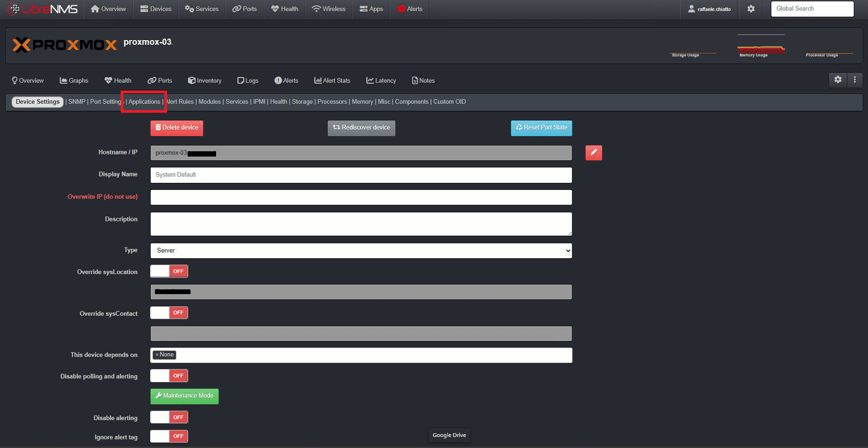Click the Google Drive tooltip label
This screenshot has width=868, height=448.
pyautogui.click(x=449, y=435)
